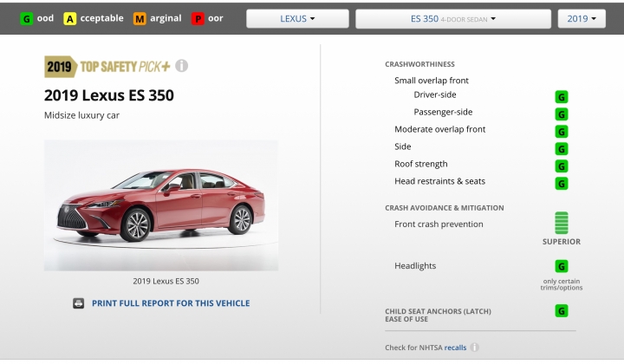Image resolution: width=624 pixels, height=364 pixels.
Task: Click the Moderate overlap front label
Action: coord(439,129)
